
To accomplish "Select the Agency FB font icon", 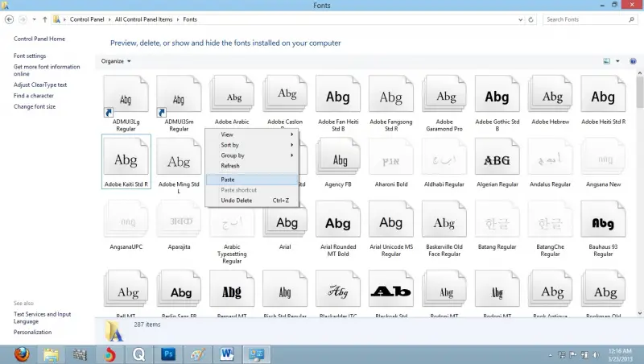I will [337, 157].
